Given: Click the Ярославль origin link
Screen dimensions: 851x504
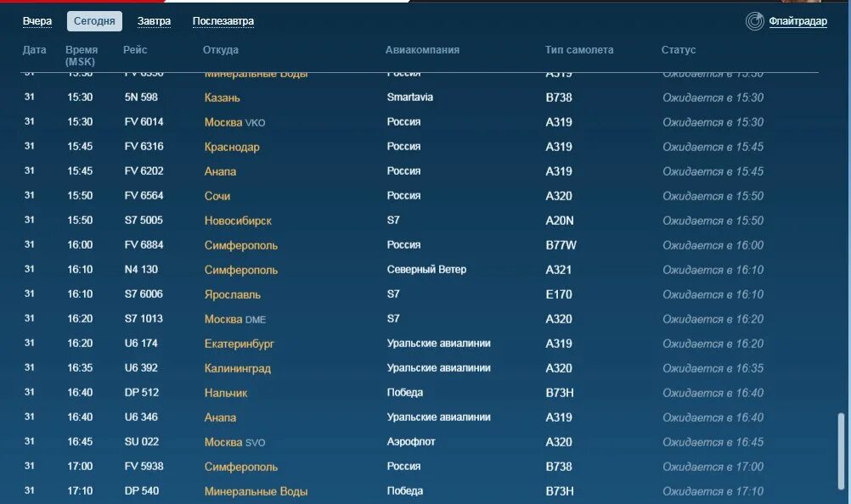Looking at the screenshot, I should click(x=233, y=294).
